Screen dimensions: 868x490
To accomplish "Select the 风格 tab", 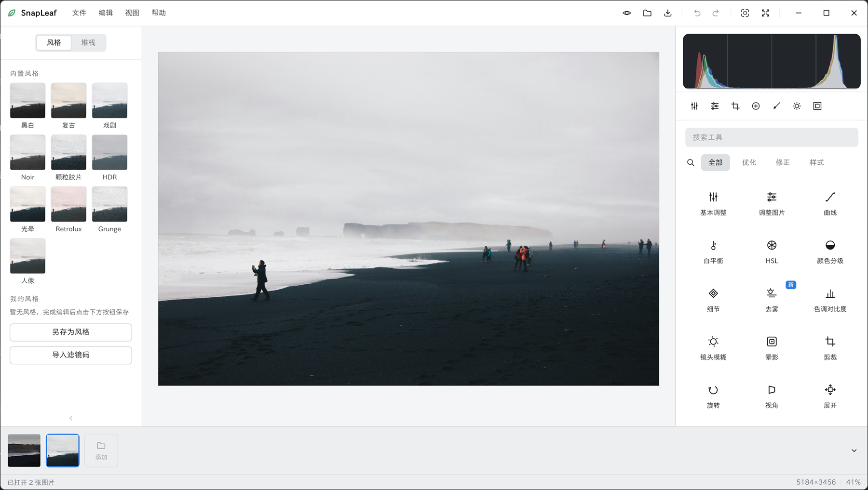I will click(54, 42).
